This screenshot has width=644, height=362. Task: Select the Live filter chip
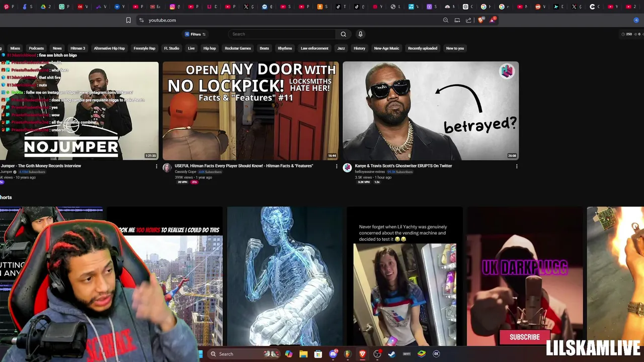(191, 48)
